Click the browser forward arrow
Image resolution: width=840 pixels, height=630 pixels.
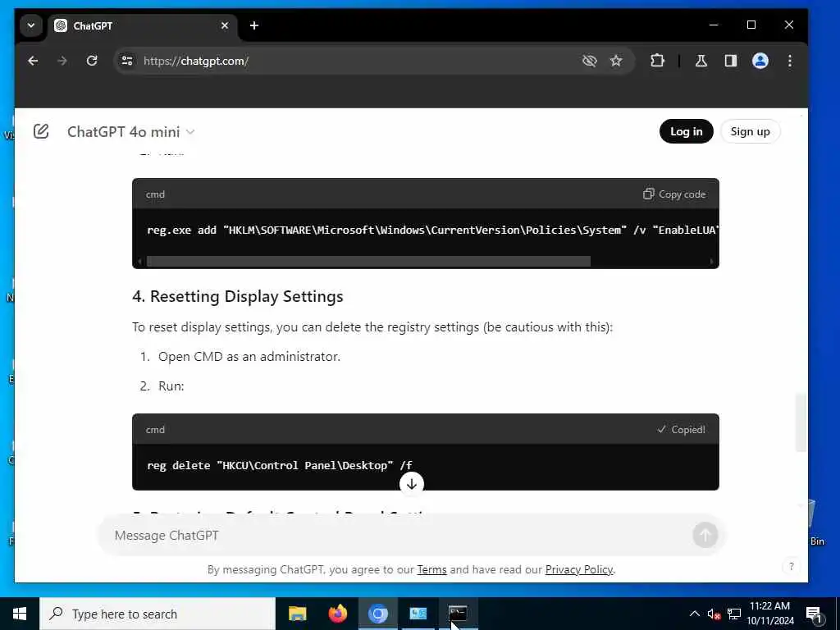(62, 61)
